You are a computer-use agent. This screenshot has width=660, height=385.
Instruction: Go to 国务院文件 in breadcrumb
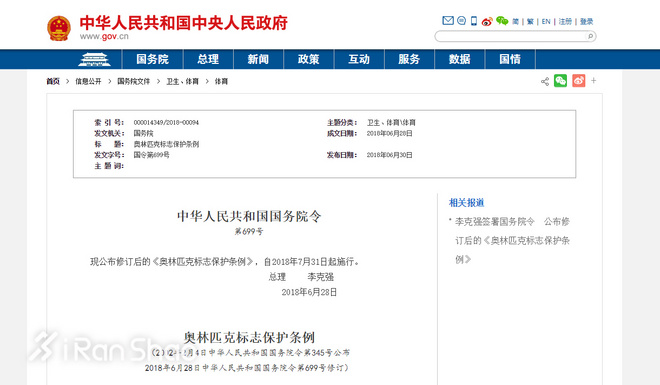(x=133, y=81)
